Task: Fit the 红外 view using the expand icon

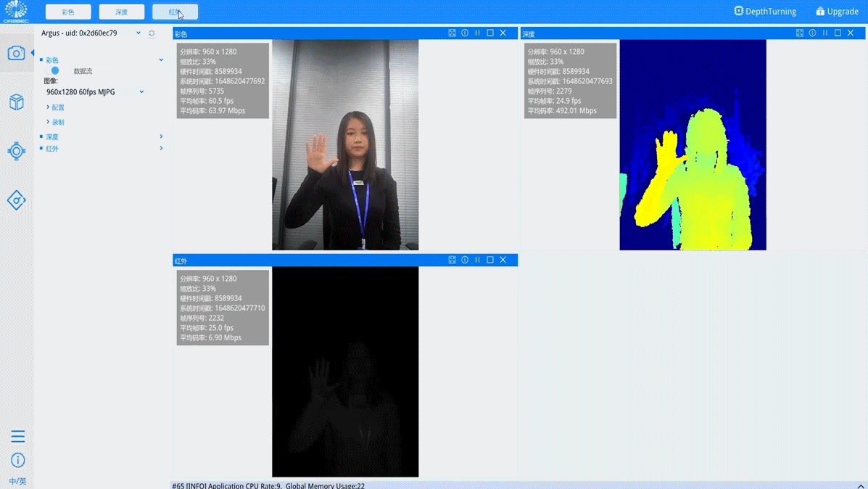Action: click(452, 260)
